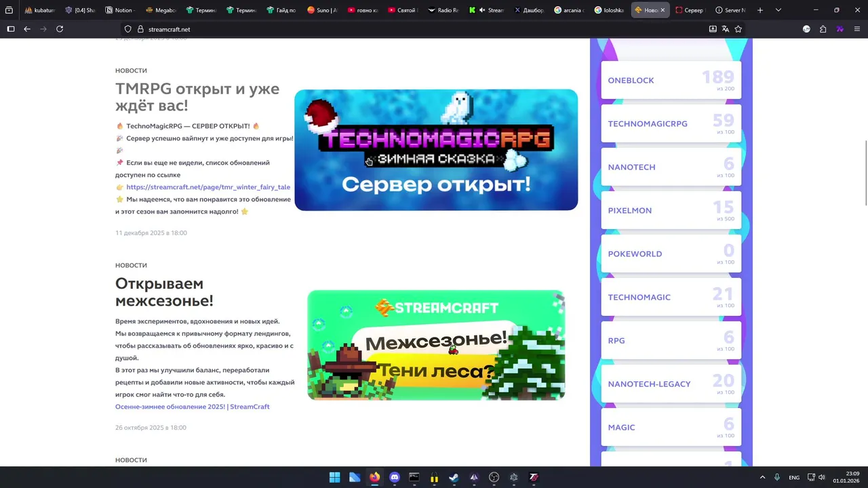This screenshot has height=488, width=868.
Task: Go back with the back arrow
Action: click(x=27, y=29)
